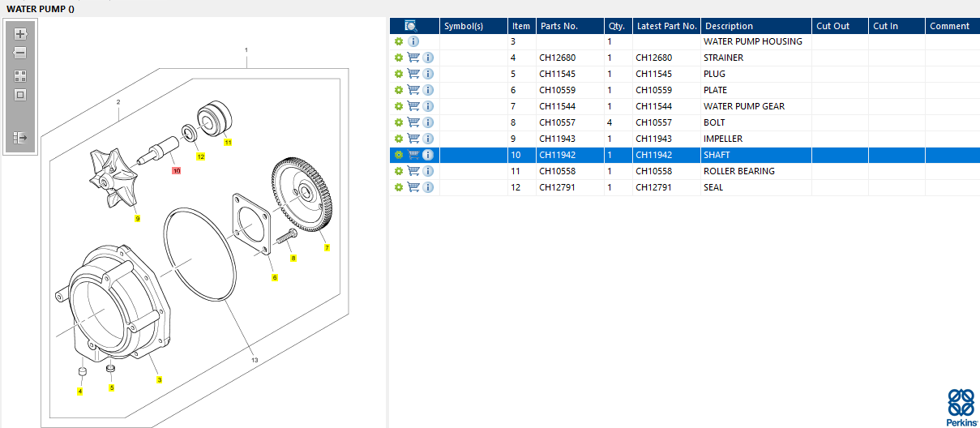Screen dimensions: 980x428
Task: Click the zoom out button on diagram toolbar
Action: tap(21, 53)
